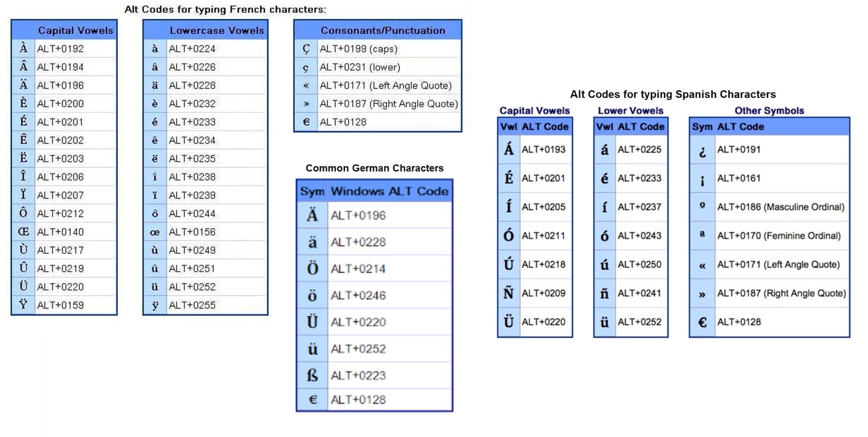Click the capital Œ ligature symbol
The width and height of the screenshot is (868, 437).
(23, 232)
